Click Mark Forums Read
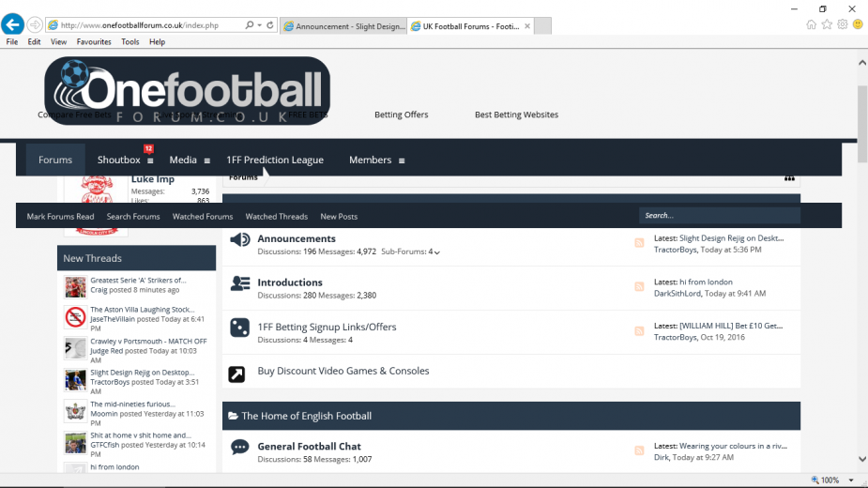 [60, 217]
